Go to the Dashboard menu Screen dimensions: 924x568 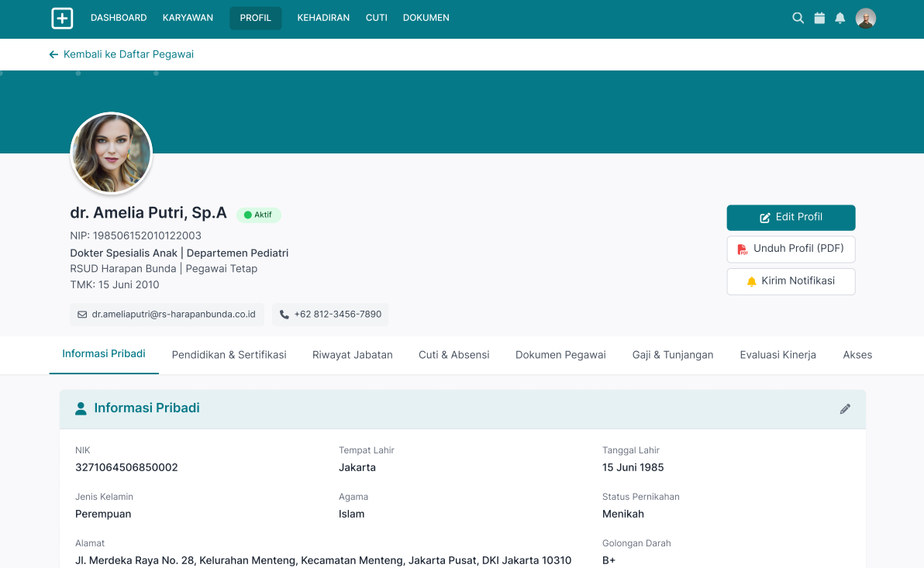(119, 18)
